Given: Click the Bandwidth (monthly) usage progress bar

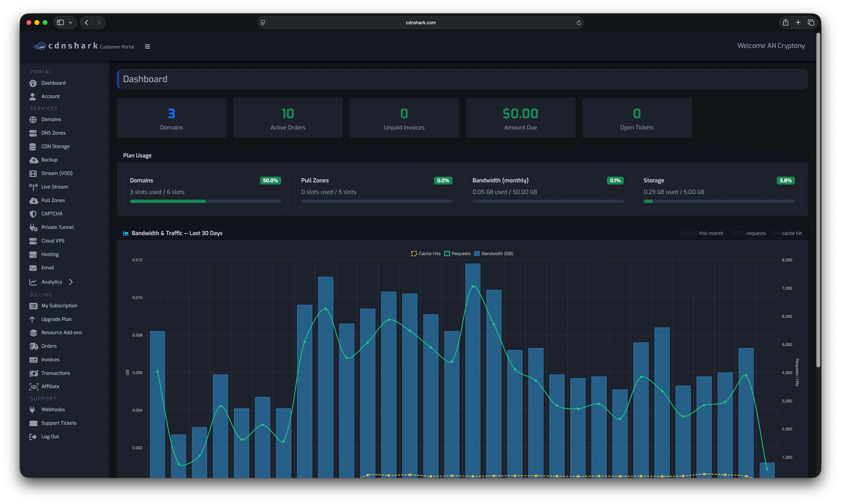Looking at the screenshot, I should click(548, 201).
